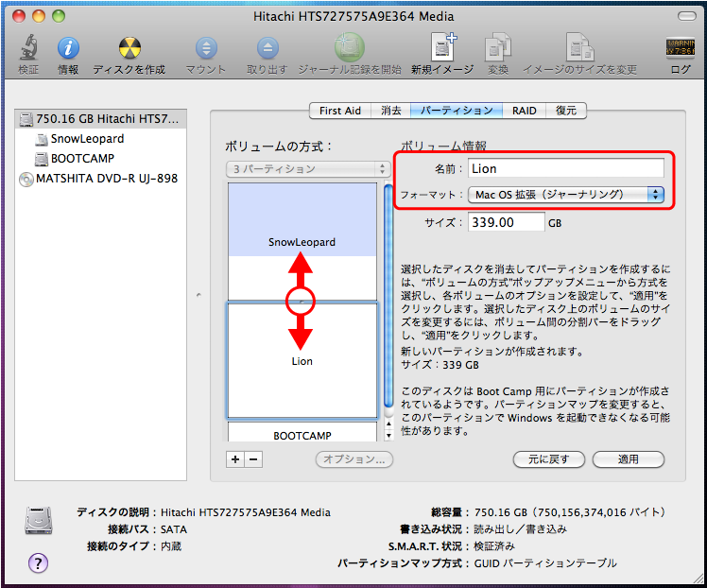Viewport: 707px width, 588px height.
Task: Select the BOOTCAMP partition block
Action: coord(302,431)
